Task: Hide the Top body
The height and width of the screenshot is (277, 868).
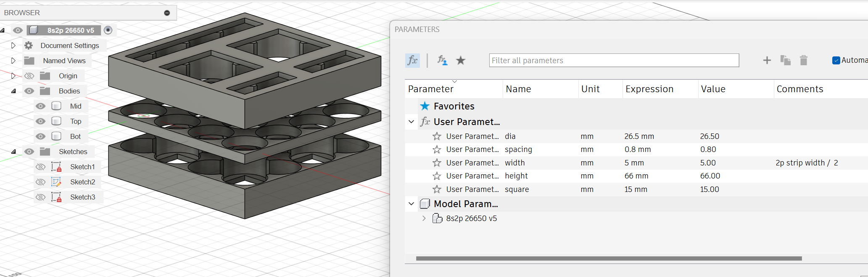Action: (x=40, y=121)
